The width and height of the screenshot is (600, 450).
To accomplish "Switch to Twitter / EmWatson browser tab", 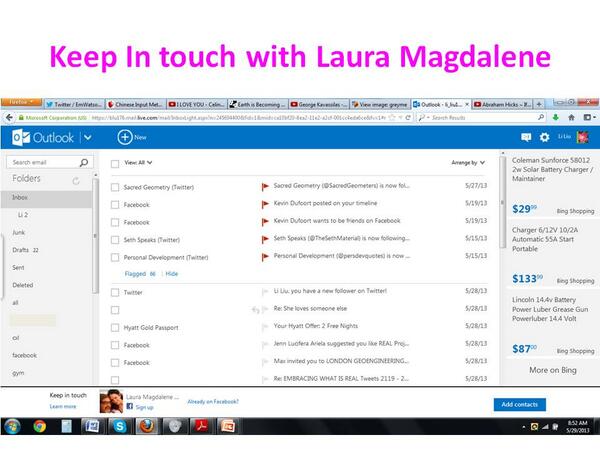I will click(x=75, y=104).
